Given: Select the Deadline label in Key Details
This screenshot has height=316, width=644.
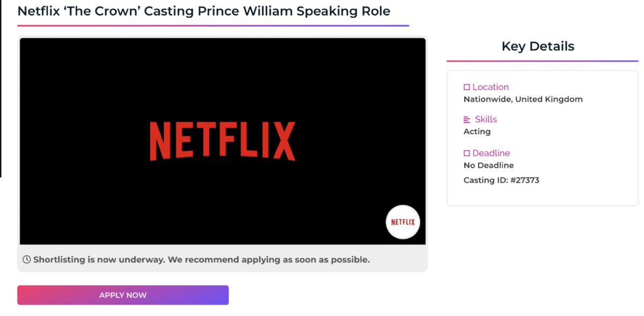Looking at the screenshot, I should click(491, 153).
